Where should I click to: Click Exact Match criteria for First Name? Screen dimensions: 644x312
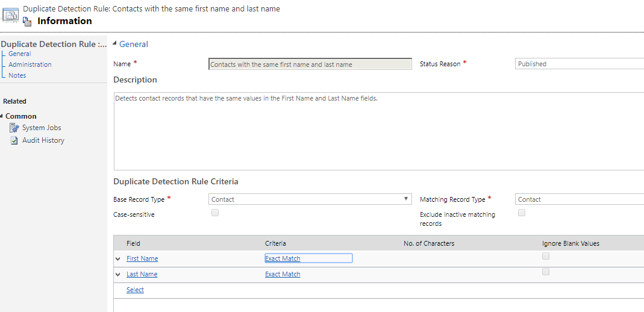[283, 258]
